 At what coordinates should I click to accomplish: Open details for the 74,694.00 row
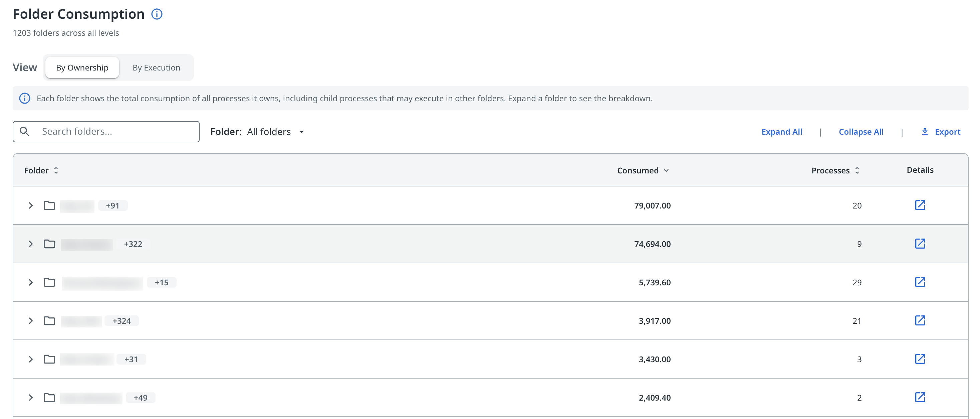pyautogui.click(x=920, y=244)
